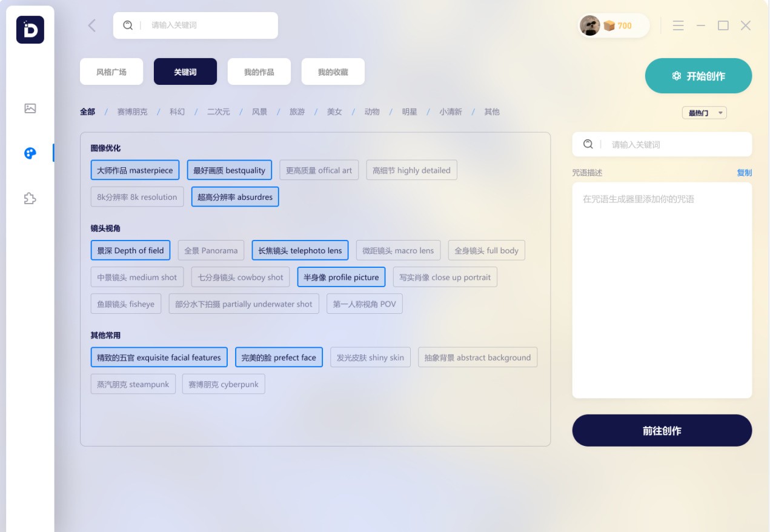Toggle the 全景 Panorama keyword
The image size is (770, 532).
[x=210, y=250]
